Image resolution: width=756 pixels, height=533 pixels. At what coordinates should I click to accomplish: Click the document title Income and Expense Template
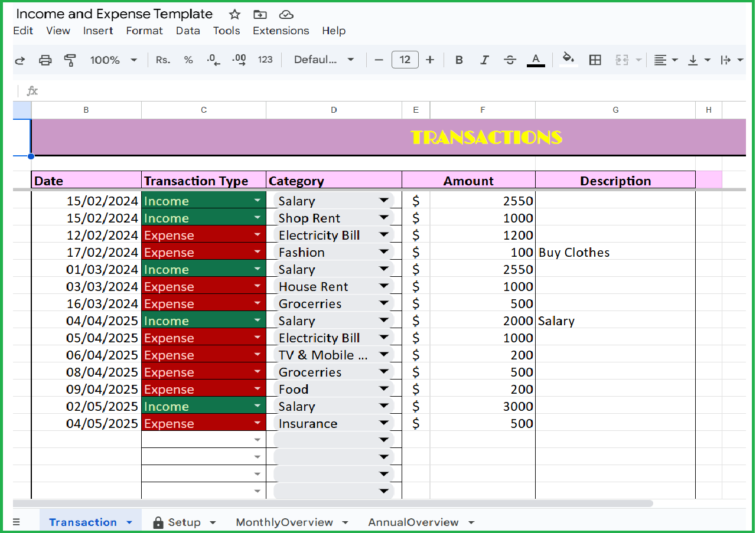115,14
